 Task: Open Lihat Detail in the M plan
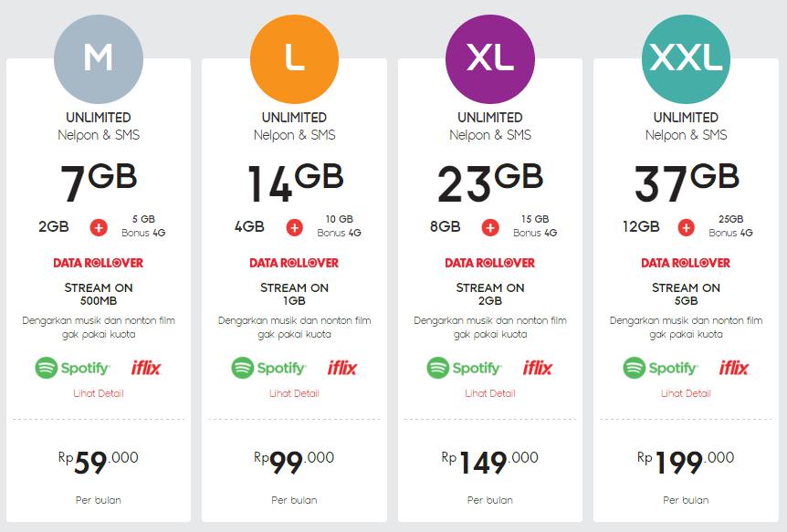pos(99,393)
